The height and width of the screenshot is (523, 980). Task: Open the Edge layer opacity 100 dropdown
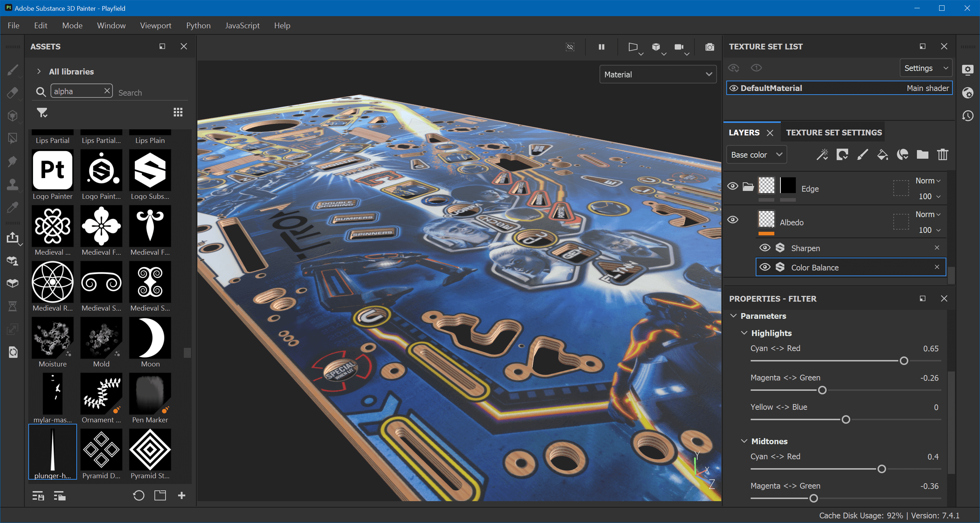pyautogui.click(x=929, y=196)
